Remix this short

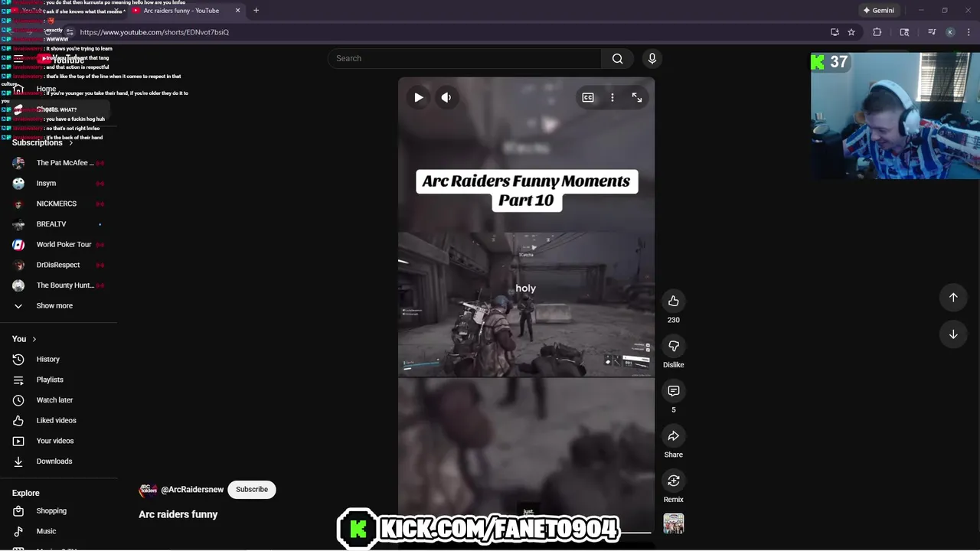pyautogui.click(x=674, y=481)
